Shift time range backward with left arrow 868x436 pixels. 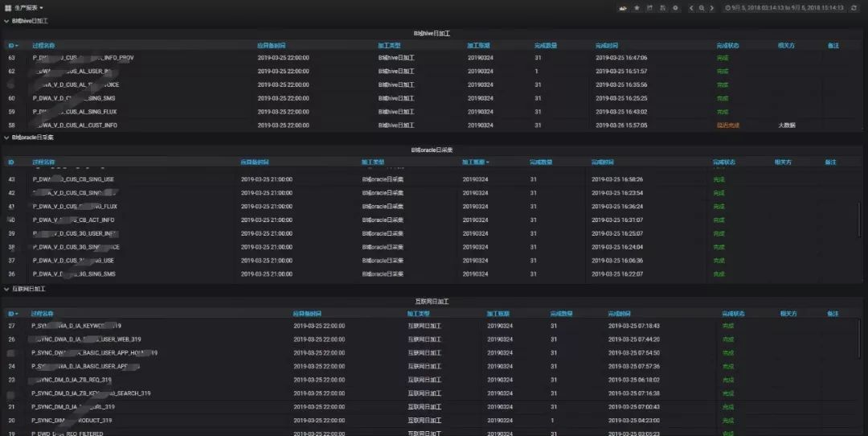point(691,8)
